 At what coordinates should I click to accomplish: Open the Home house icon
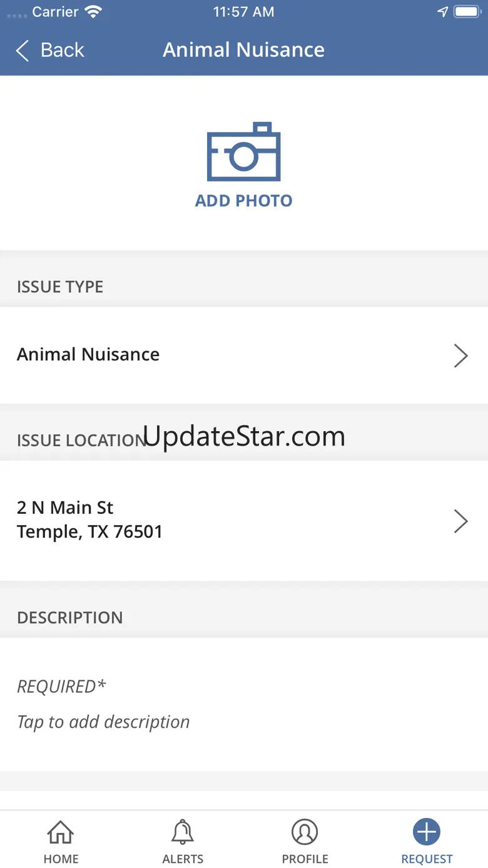pyautogui.click(x=61, y=832)
